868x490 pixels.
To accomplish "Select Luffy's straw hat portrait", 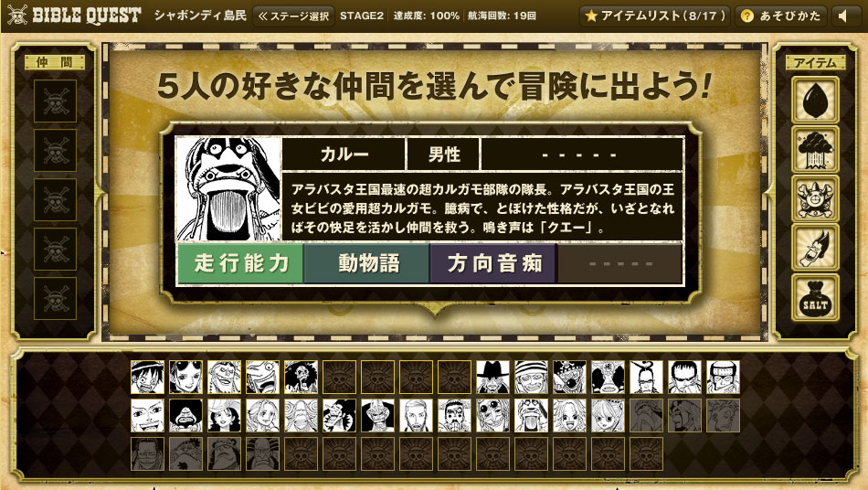I will [x=147, y=377].
